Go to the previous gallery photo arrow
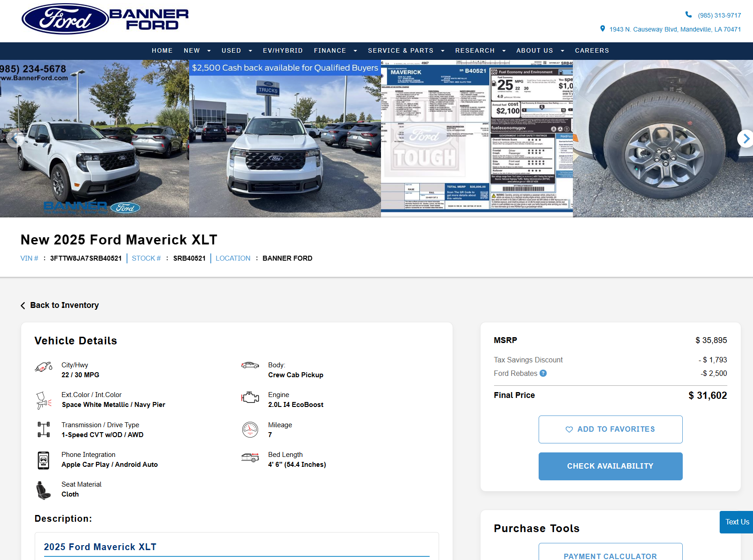This screenshot has width=753, height=560. (x=15, y=139)
